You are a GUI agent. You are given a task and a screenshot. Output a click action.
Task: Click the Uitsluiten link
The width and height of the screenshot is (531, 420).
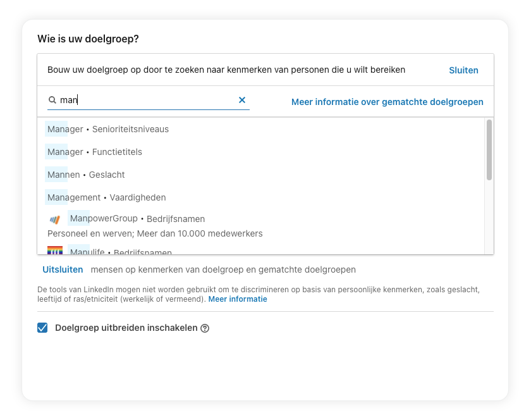pyautogui.click(x=63, y=269)
